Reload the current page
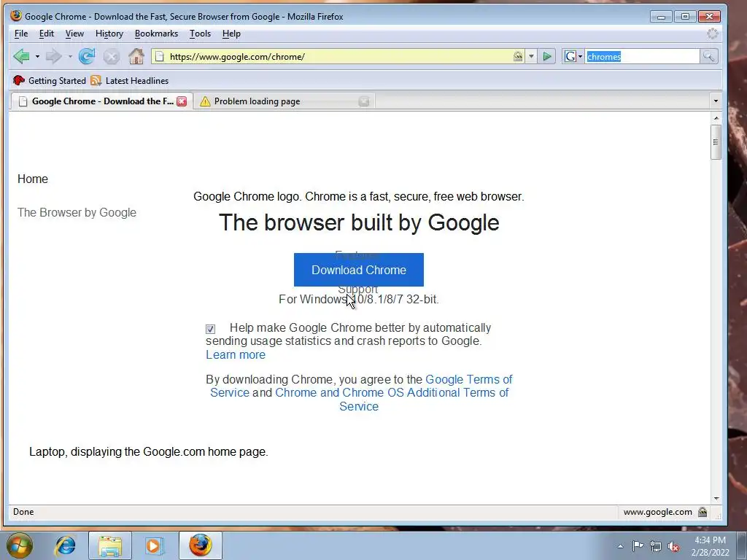747x560 pixels. click(x=87, y=57)
